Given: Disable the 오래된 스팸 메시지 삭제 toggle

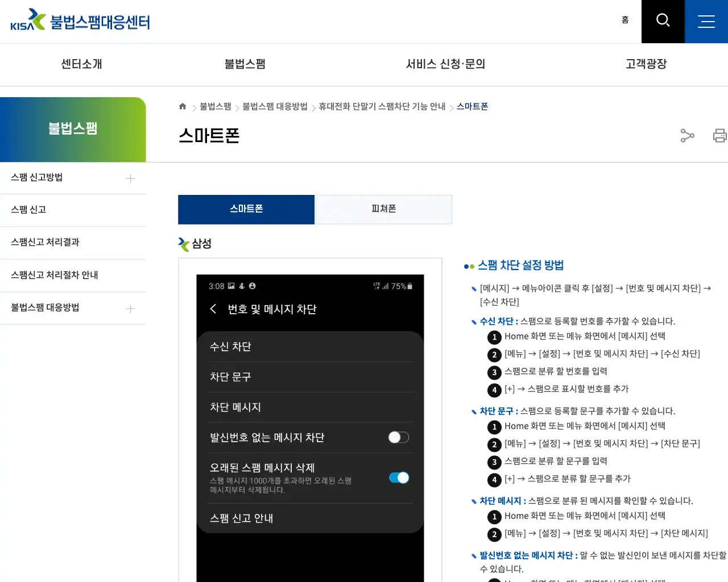Looking at the screenshot, I should coord(399,477).
